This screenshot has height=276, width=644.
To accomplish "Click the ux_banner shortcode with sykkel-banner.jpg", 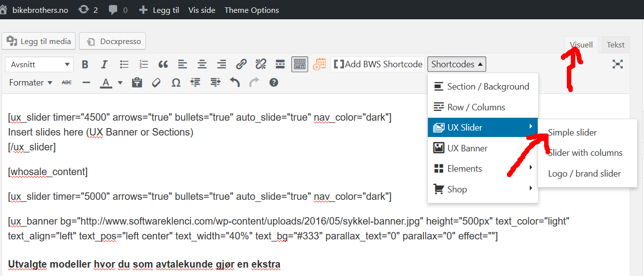I will click(x=288, y=229).
